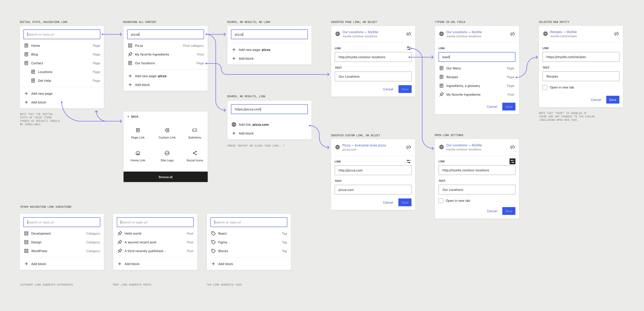Select the Home Link block icon
The image size is (644, 311).
tap(138, 153)
